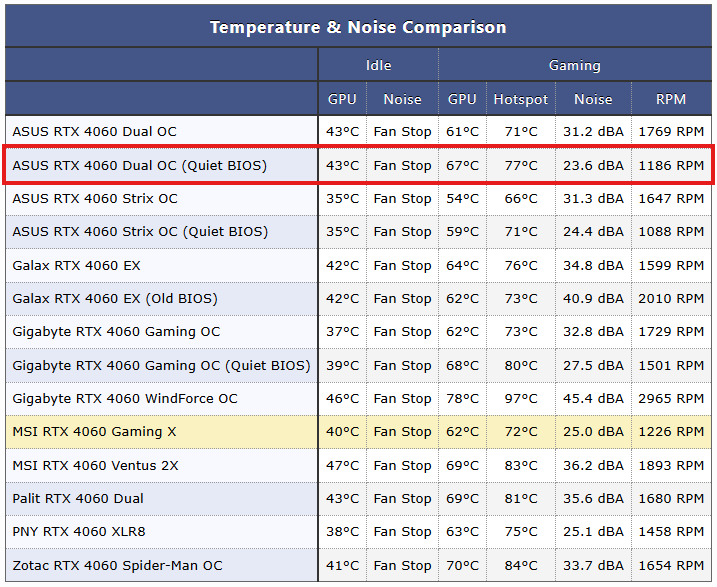The height and width of the screenshot is (587, 717).
Task: Click the 2965 RPM value cell
Action: click(x=671, y=398)
